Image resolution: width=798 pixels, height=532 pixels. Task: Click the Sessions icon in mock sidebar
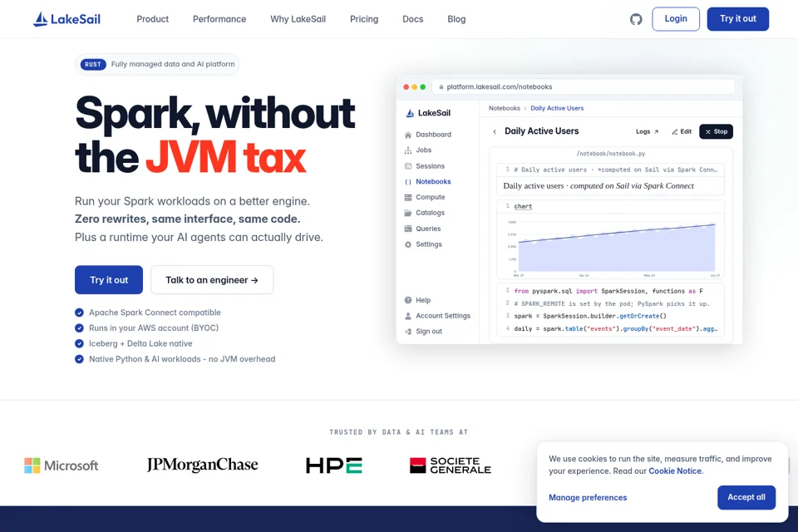[x=407, y=166]
